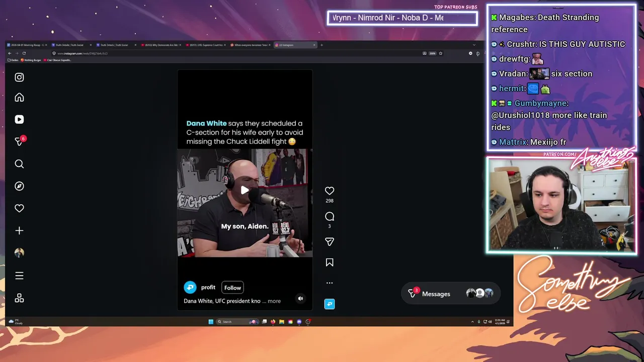Open the reel's comments icon
The height and width of the screenshot is (362, 644).
[x=330, y=216]
